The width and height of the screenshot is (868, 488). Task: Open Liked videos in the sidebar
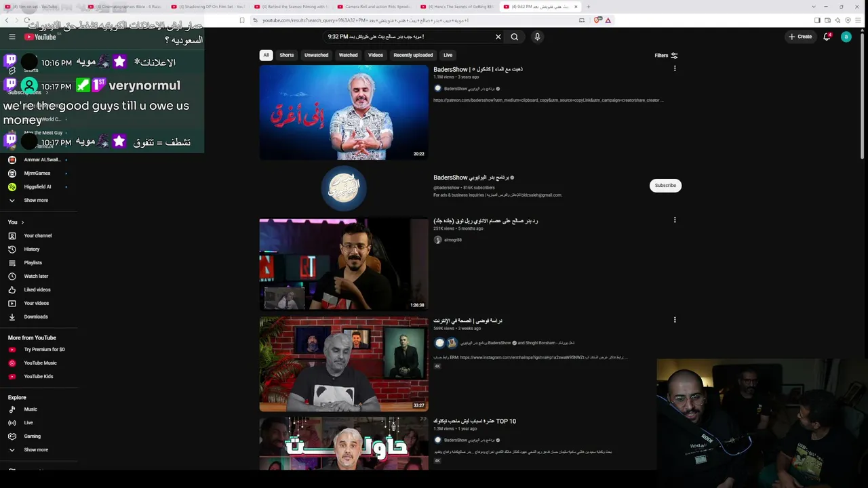pyautogui.click(x=39, y=290)
